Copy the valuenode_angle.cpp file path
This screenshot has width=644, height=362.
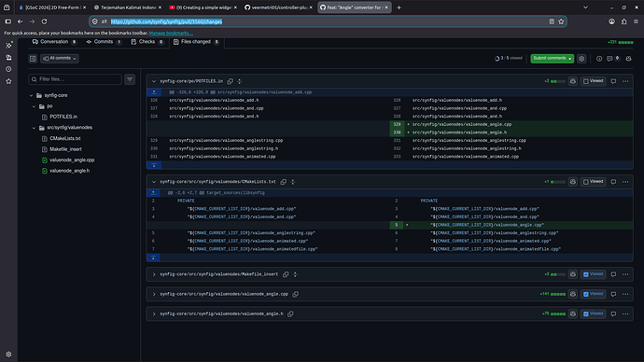point(295,294)
